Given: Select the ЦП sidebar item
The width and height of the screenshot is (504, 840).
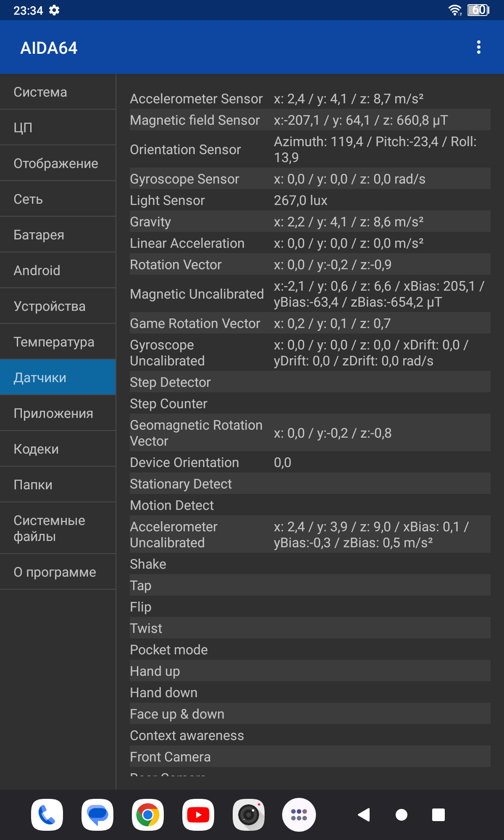Looking at the screenshot, I should [58, 128].
